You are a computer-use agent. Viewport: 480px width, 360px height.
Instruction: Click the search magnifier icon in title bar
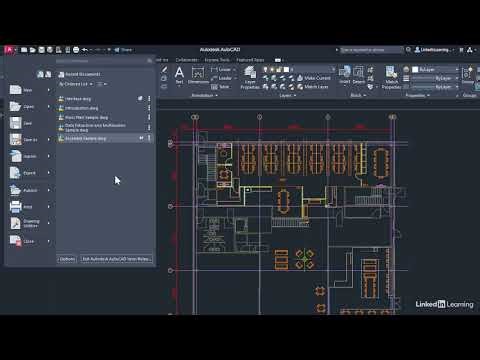click(x=408, y=50)
